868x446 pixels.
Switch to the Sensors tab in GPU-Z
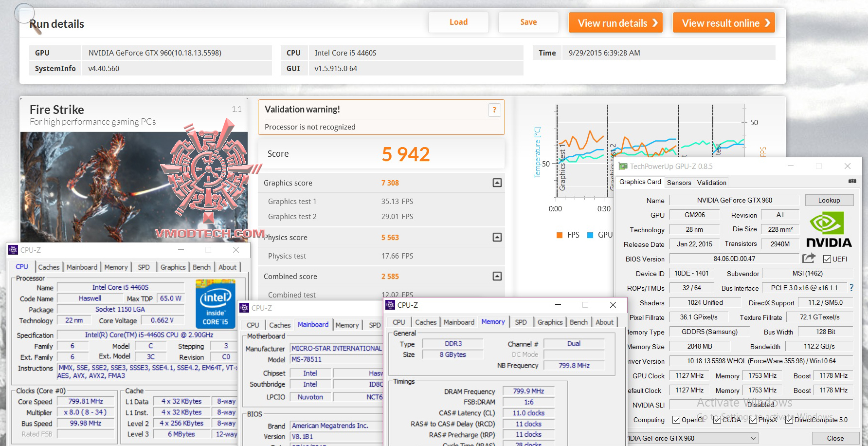(x=679, y=183)
